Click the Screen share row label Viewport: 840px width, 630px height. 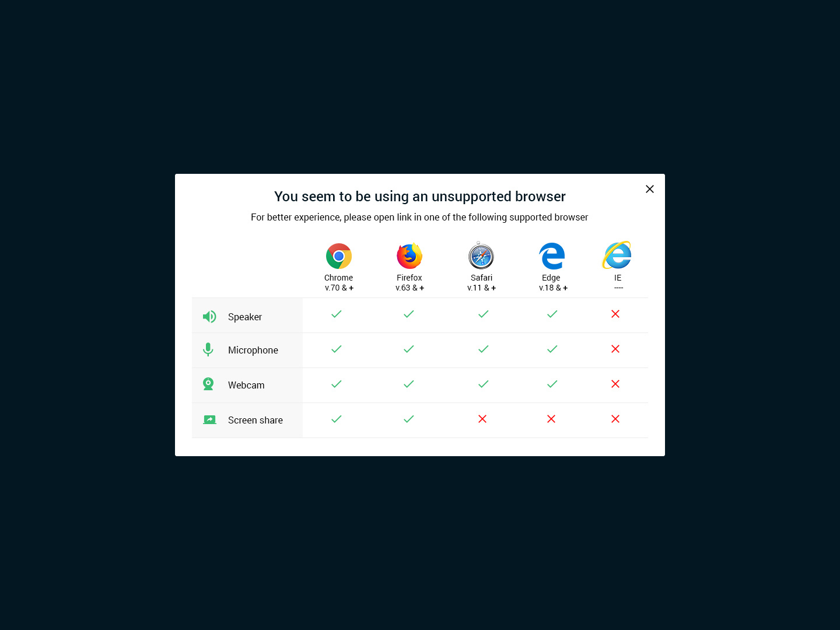255,420
